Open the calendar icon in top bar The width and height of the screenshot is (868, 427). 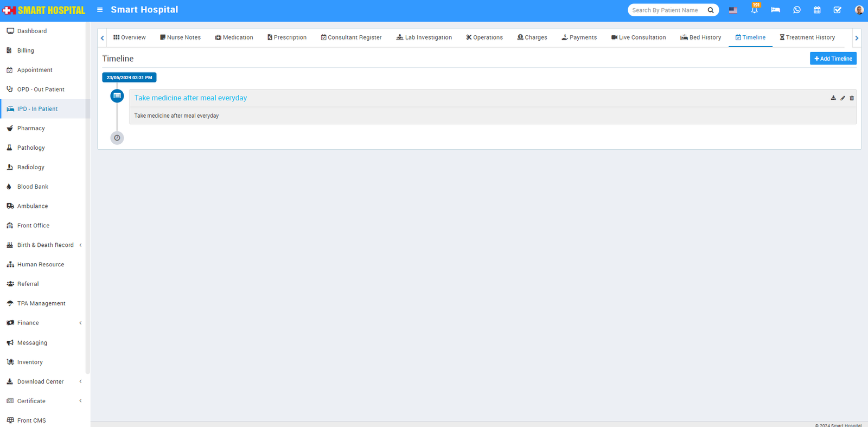[817, 10]
